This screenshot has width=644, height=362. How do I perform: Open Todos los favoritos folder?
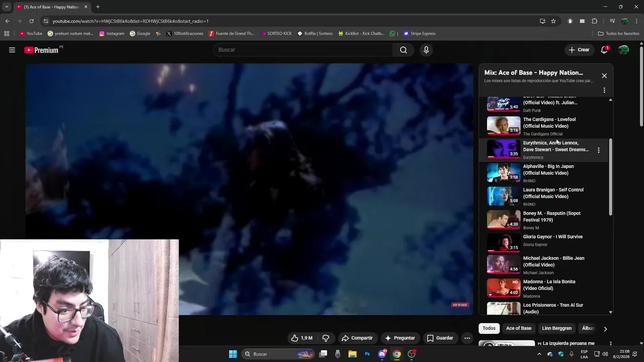pos(618,34)
